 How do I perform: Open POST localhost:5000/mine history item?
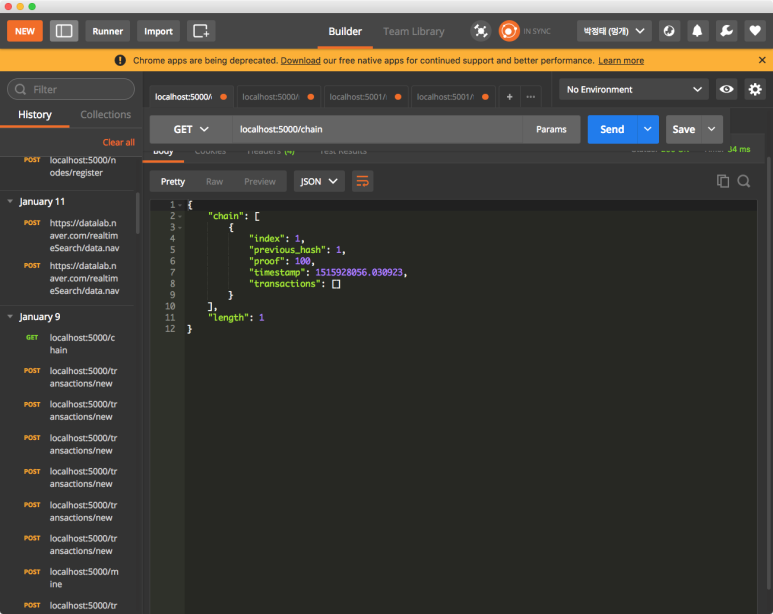coord(69,578)
